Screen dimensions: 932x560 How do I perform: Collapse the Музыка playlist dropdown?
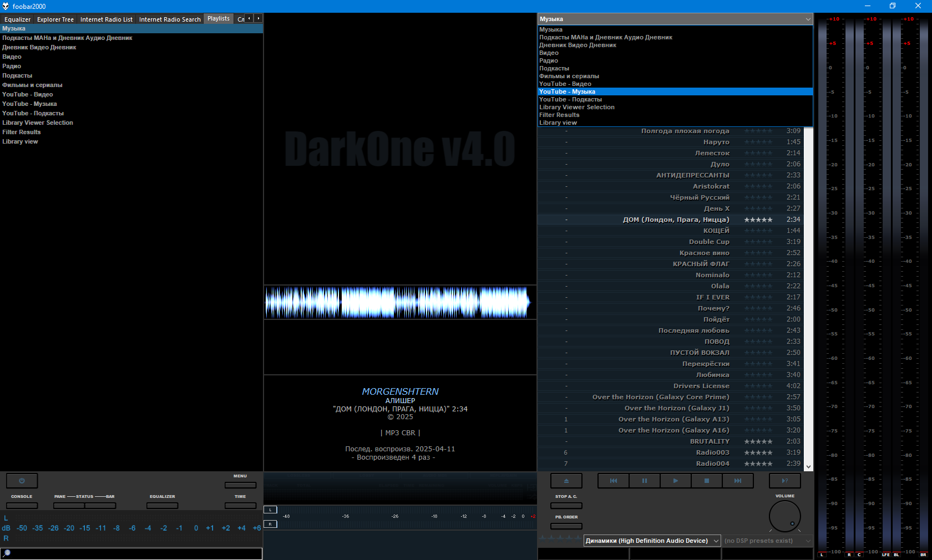pos(808,19)
